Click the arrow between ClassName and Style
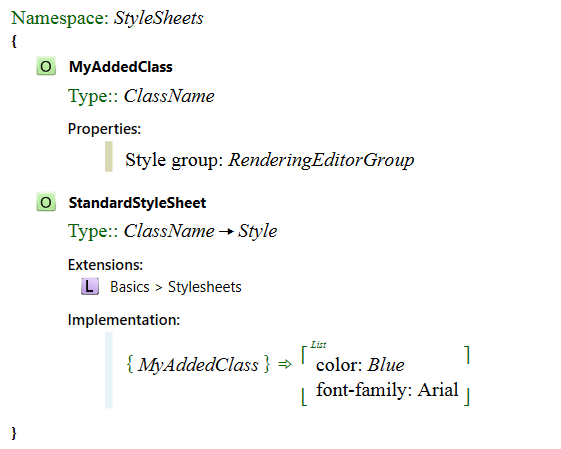This screenshot has height=449, width=561. click(226, 232)
